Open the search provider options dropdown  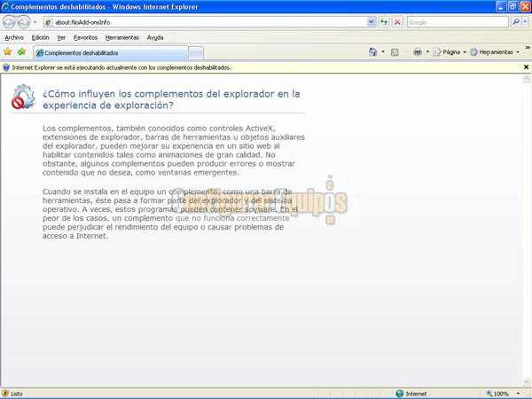525,22
